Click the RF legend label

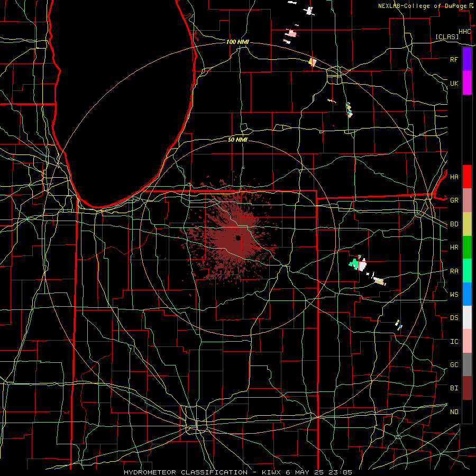point(454,59)
